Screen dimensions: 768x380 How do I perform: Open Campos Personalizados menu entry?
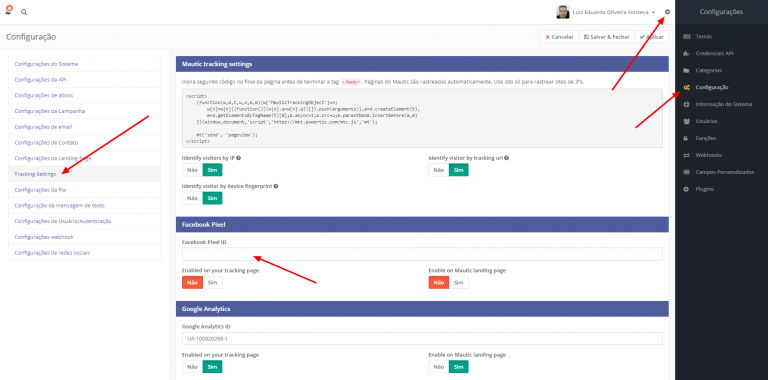(724, 172)
